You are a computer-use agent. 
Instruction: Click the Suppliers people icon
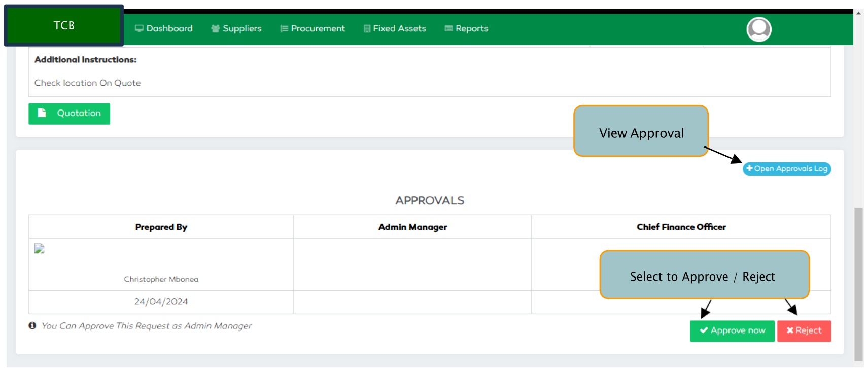[216, 28]
